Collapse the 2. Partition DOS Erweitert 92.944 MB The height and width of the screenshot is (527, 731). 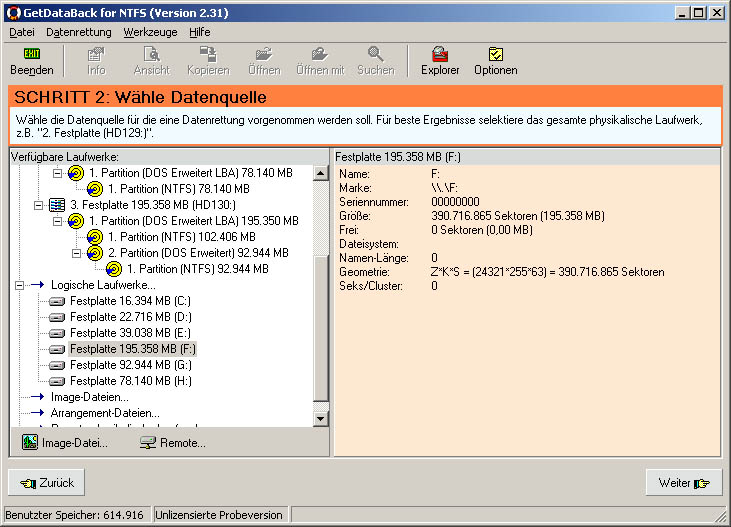point(76,253)
